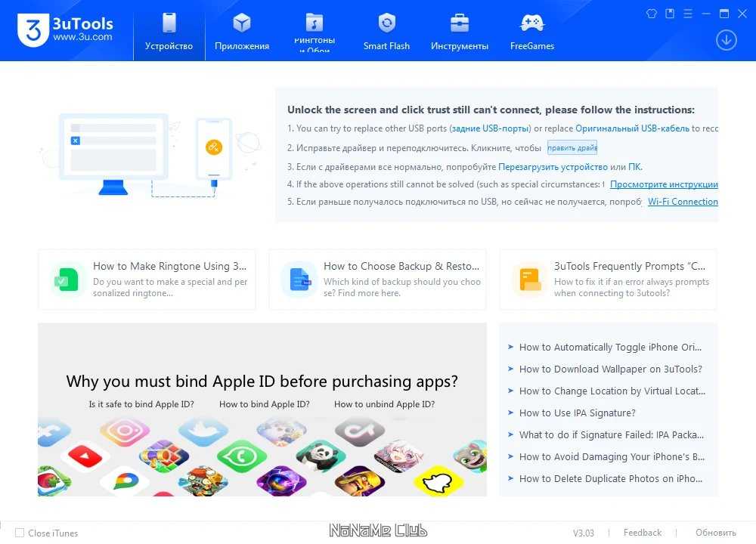Click the mini-window icon in title bar
756x544 pixels.
pos(670,14)
